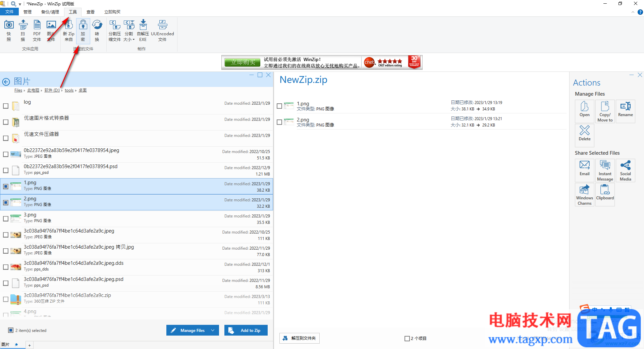Open the tools breadcrumb link
Screen dimensions: 644x349
(69, 90)
